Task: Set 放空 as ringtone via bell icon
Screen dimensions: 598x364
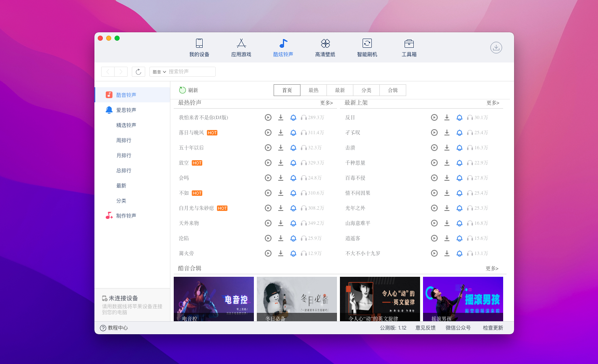Action: (293, 163)
